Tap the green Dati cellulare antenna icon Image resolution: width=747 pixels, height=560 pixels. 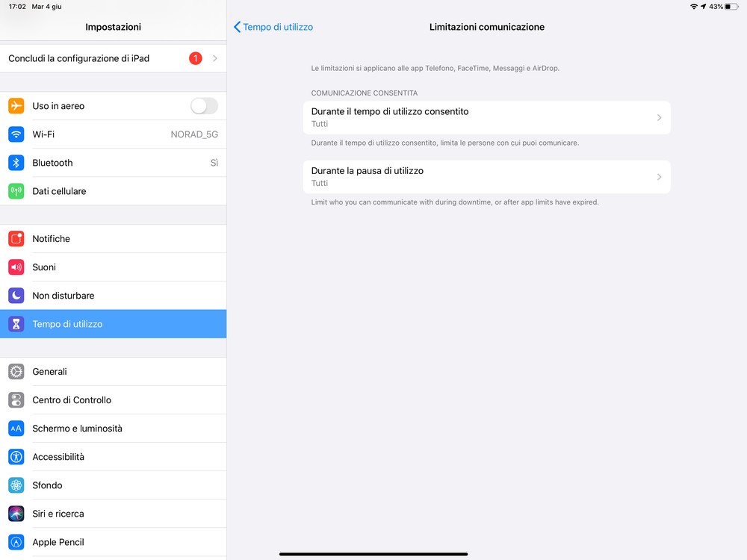[16, 191]
